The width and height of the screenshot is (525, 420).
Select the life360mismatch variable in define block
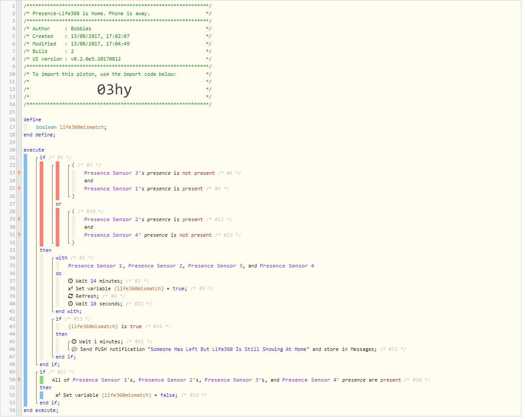click(x=82, y=127)
